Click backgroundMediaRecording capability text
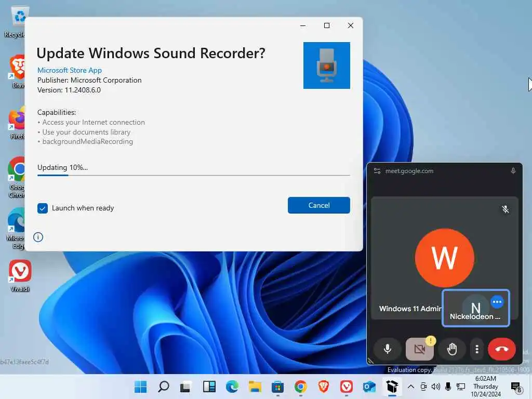 click(87, 141)
